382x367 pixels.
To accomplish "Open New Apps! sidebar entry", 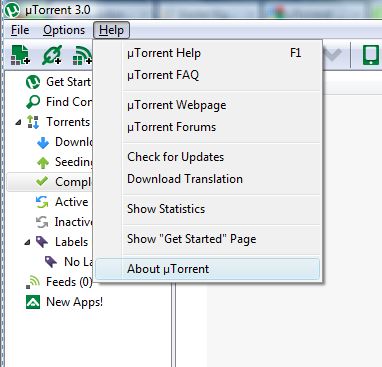I will pyautogui.click(x=74, y=302).
